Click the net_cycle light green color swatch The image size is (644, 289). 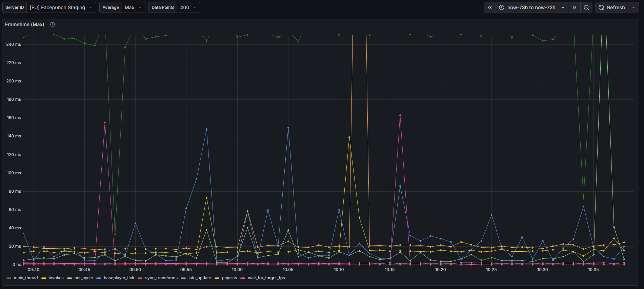pyautogui.click(x=69, y=278)
